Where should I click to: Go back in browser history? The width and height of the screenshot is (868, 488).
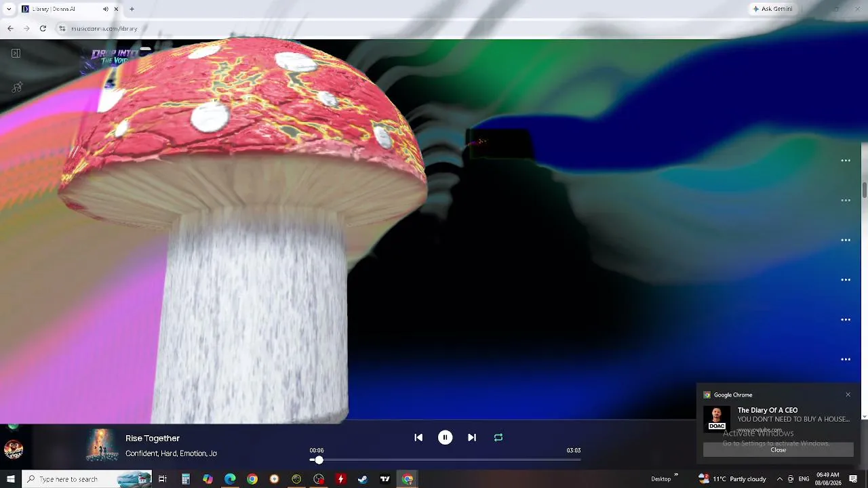pyautogui.click(x=10, y=28)
